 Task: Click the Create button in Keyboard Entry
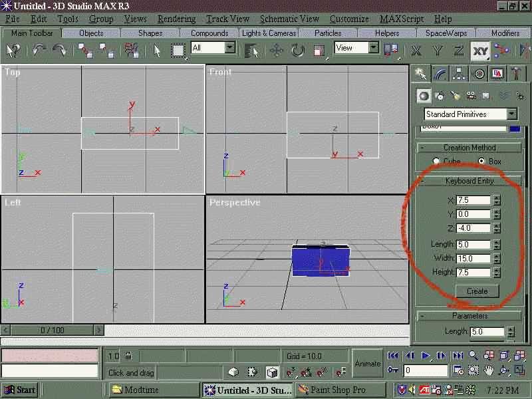[477, 291]
